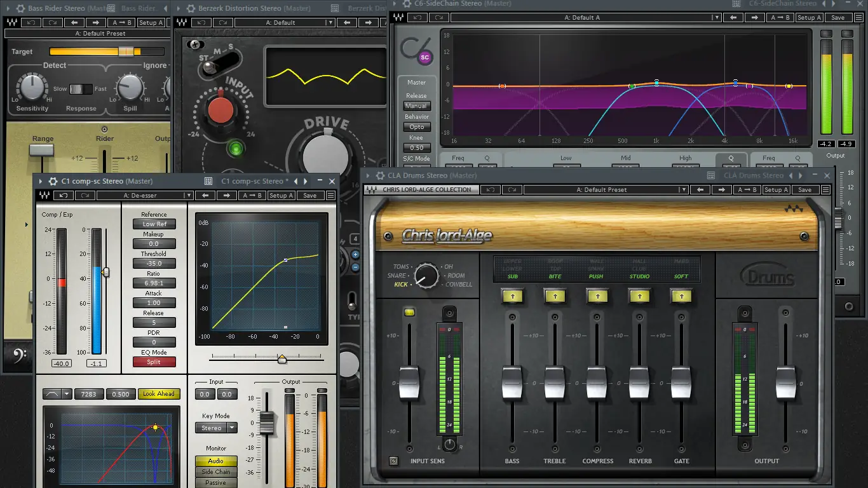This screenshot has width=868, height=488.
Task: Click the drum type selector knob
Action: pos(426,276)
